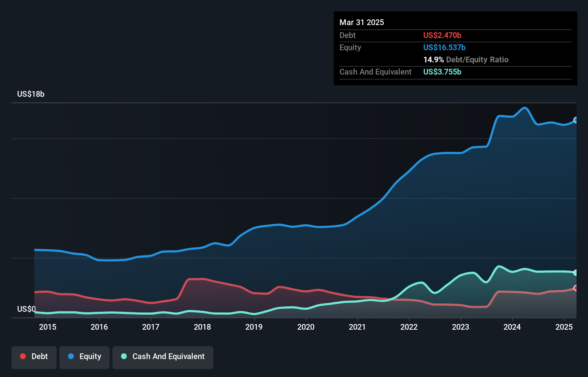Click the US$18b y-axis label

click(31, 94)
